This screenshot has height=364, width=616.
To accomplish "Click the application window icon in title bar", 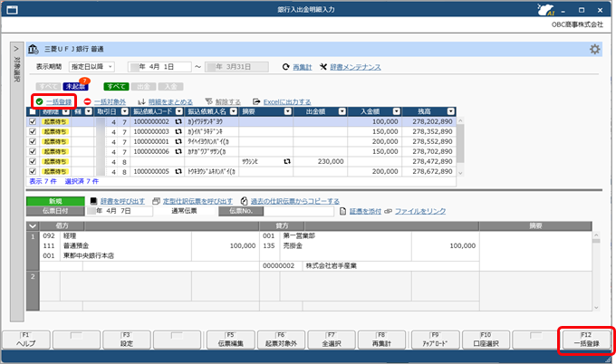I will pos(12,10).
